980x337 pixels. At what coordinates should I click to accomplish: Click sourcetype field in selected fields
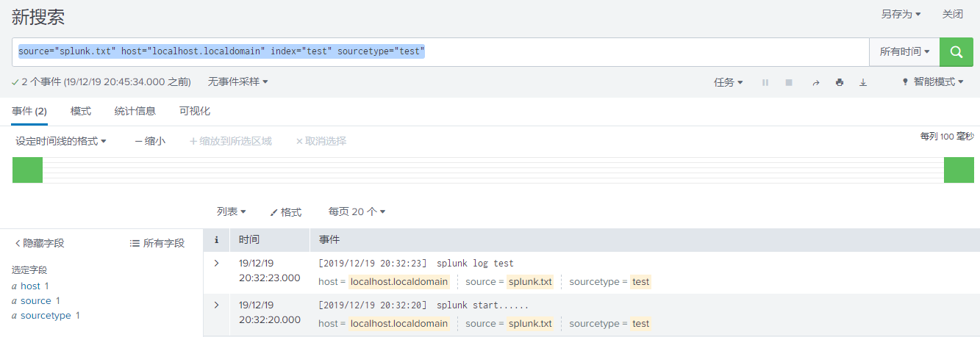tap(46, 316)
